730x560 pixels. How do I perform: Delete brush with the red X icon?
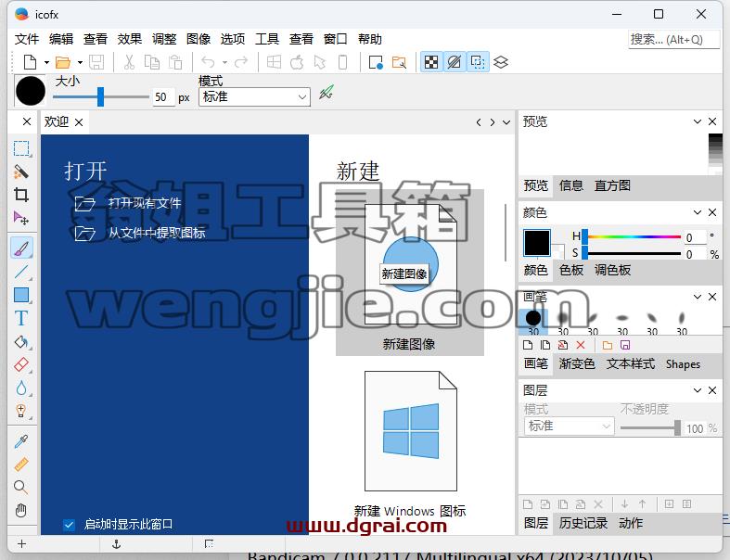point(580,345)
